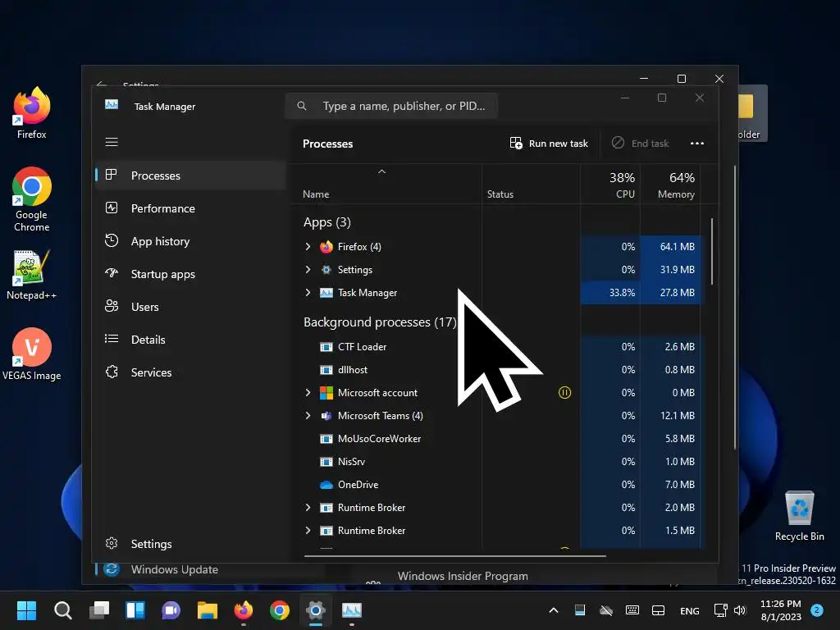This screenshot has width=840, height=630.
Task: Switch to Firefox in the taskbar
Action: (x=244, y=610)
